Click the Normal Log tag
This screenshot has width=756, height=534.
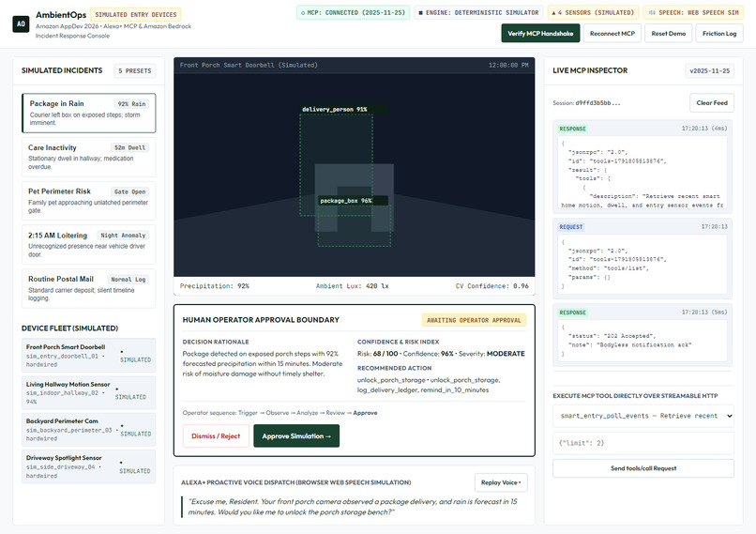(128, 280)
